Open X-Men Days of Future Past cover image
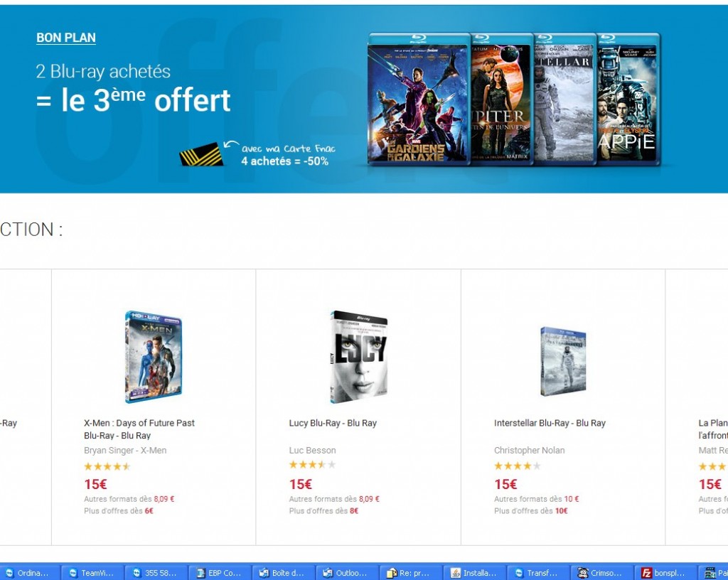This screenshot has height=580, width=728. point(154,356)
